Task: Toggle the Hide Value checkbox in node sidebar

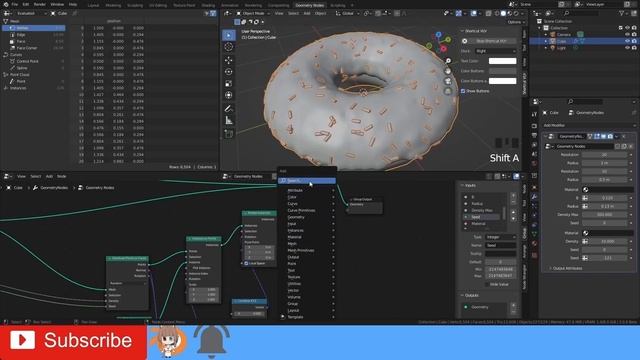Action: coord(487,284)
